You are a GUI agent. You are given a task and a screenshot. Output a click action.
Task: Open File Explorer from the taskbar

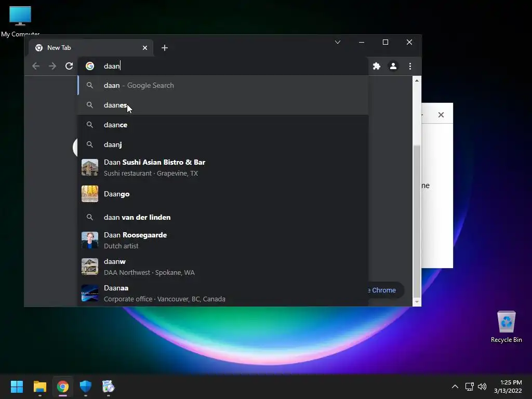(x=39, y=387)
